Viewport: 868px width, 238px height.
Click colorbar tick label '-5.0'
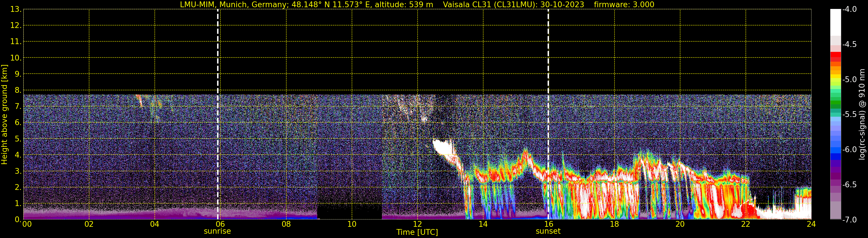[x=849, y=79]
